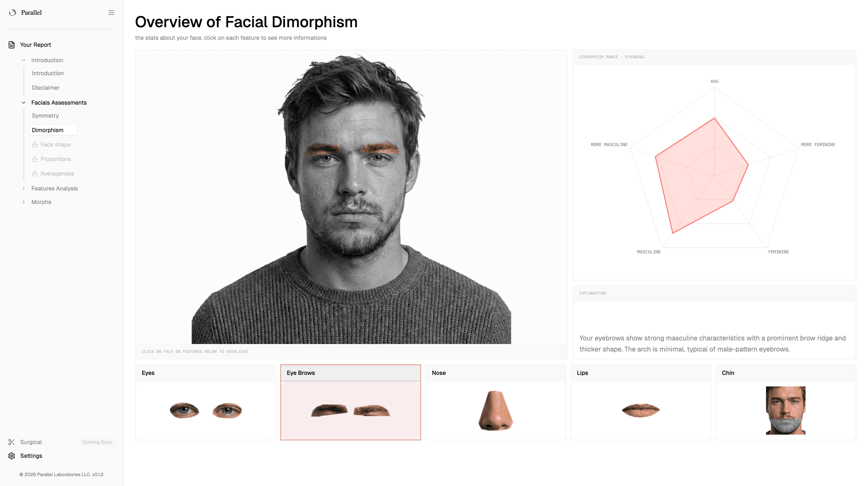This screenshot has height=486, width=868.
Task: Click the Your Report document icon
Action: point(12,44)
